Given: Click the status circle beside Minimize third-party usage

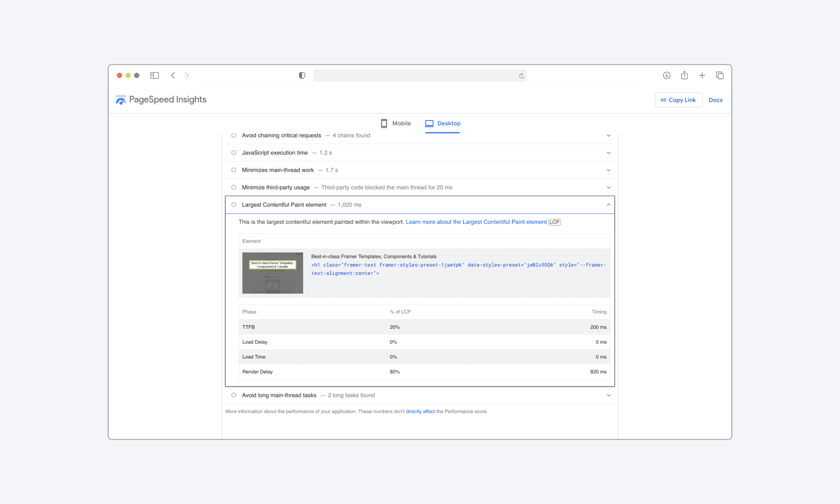Looking at the screenshot, I should (234, 187).
